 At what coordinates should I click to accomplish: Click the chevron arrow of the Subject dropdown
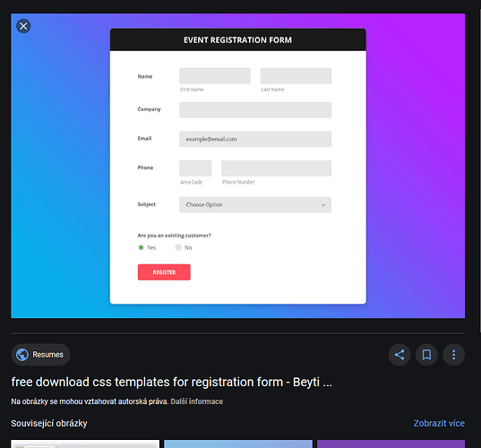tap(323, 205)
